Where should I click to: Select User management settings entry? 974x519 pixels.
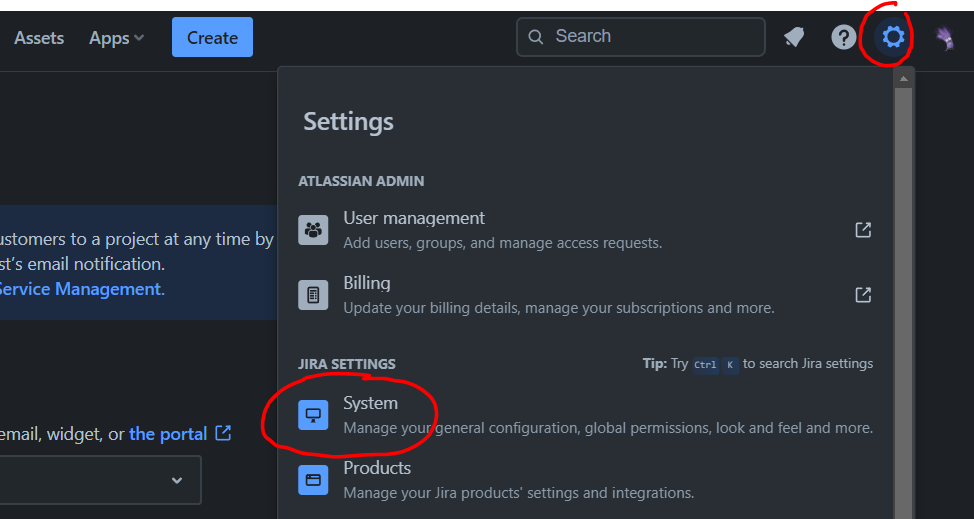[x=585, y=230]
